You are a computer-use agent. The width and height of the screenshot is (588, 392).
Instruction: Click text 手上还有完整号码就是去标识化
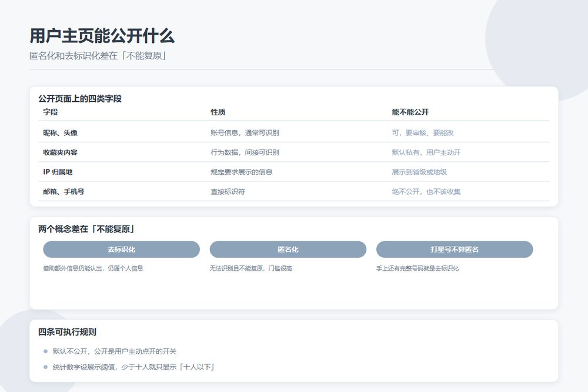(417, 268)
